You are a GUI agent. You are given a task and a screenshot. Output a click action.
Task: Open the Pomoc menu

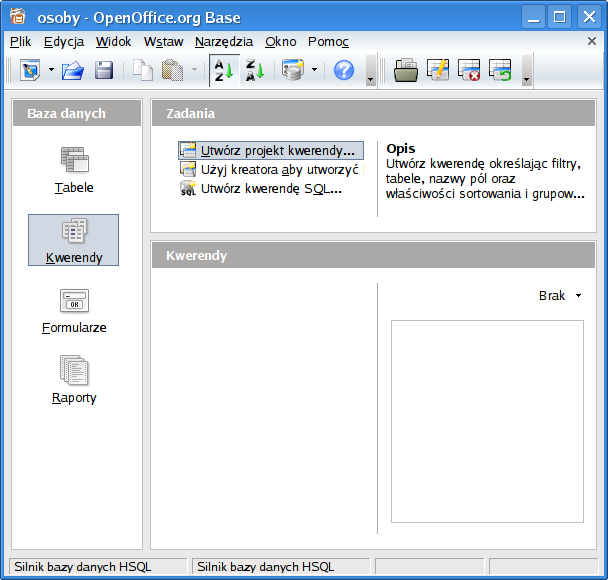pos(328,41)
